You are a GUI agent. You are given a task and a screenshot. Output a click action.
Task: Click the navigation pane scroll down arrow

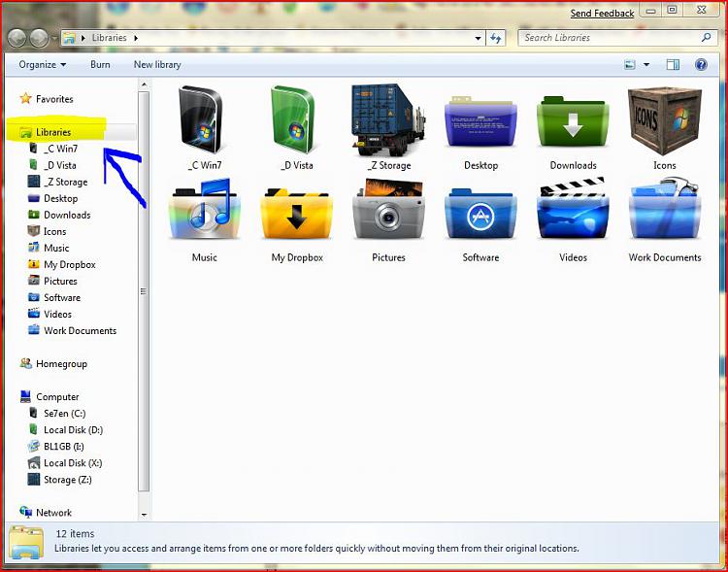click(144, 513)
